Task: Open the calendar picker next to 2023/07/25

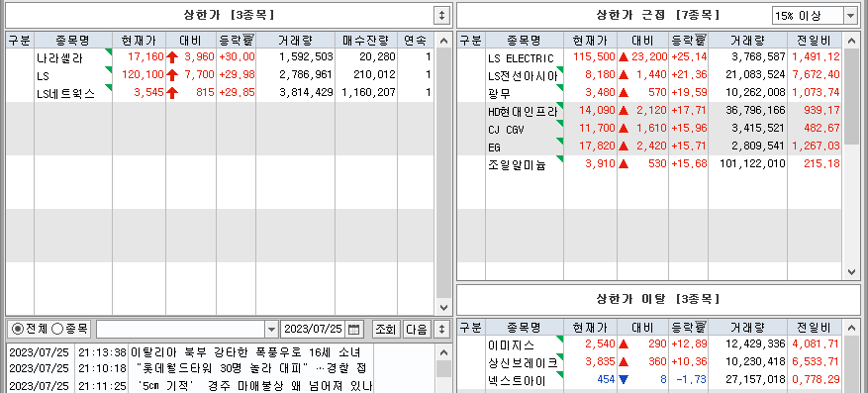Action: click(354, 330)
